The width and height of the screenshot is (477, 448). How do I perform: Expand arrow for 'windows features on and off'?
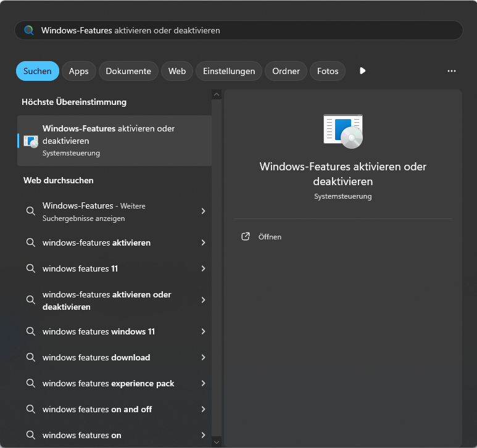pos(203,409)
